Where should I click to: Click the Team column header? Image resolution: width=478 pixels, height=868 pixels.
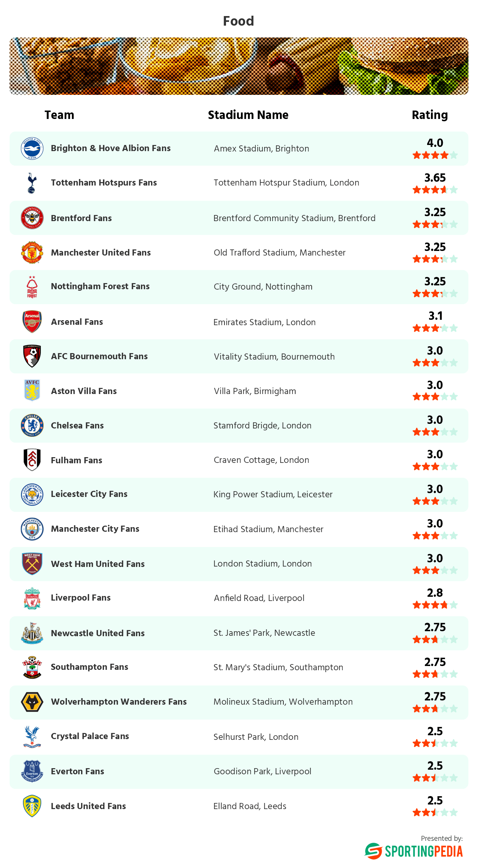[x=59, y=115]
